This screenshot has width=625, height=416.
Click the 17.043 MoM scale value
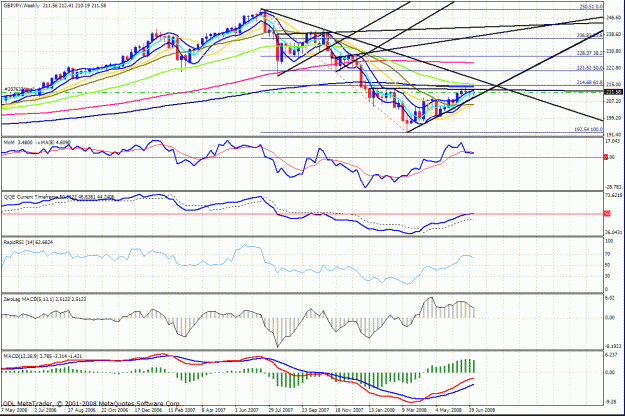point(612,141)
